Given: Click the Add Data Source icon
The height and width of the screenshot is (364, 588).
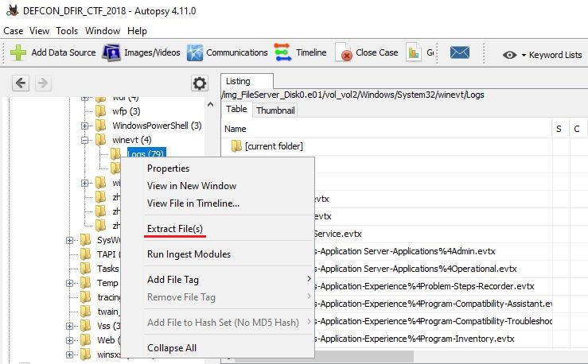Looking at the screenshot, I should pyautogui.click(x=19, y=53).
